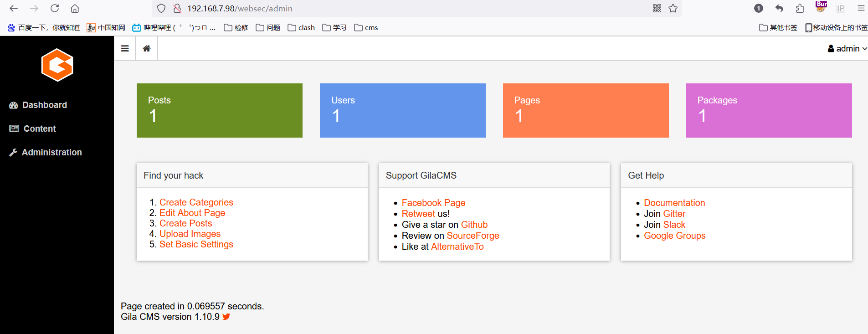Open the browser application menu

pyautogui.click(x=861, y=8)
